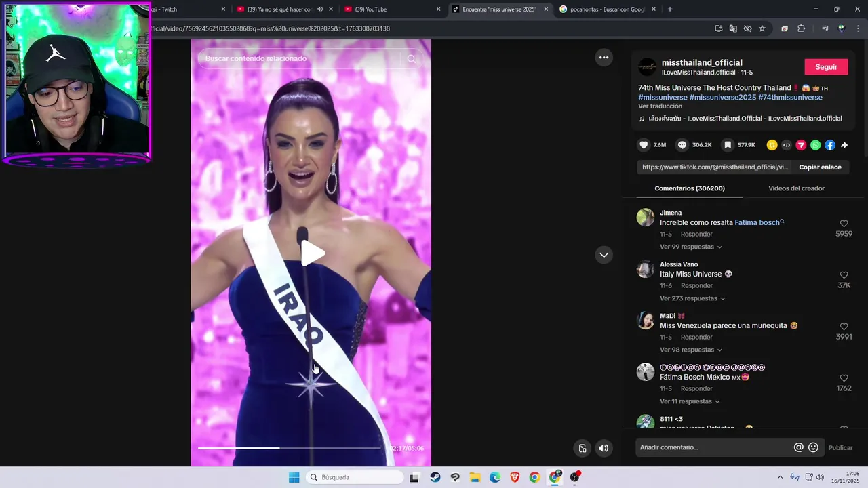868x488 pixels.
Task: Open Windows Start menu
Action: click(294, 477)
